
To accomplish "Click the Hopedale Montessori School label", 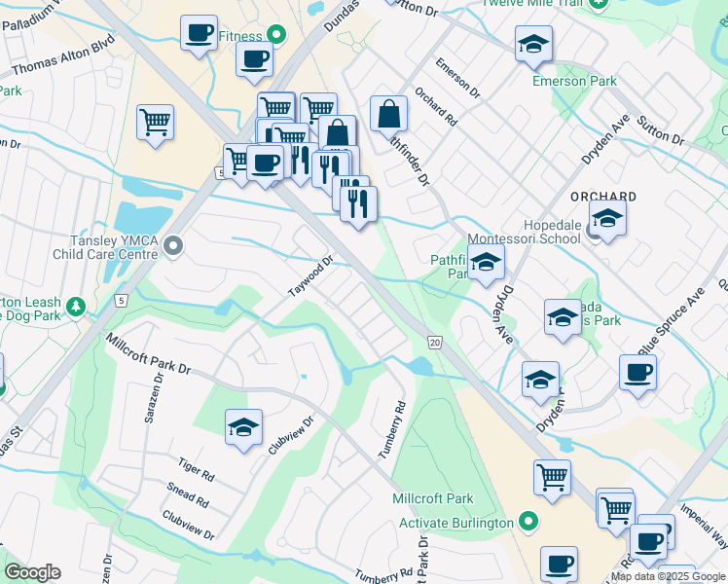I will pos(525,232).
